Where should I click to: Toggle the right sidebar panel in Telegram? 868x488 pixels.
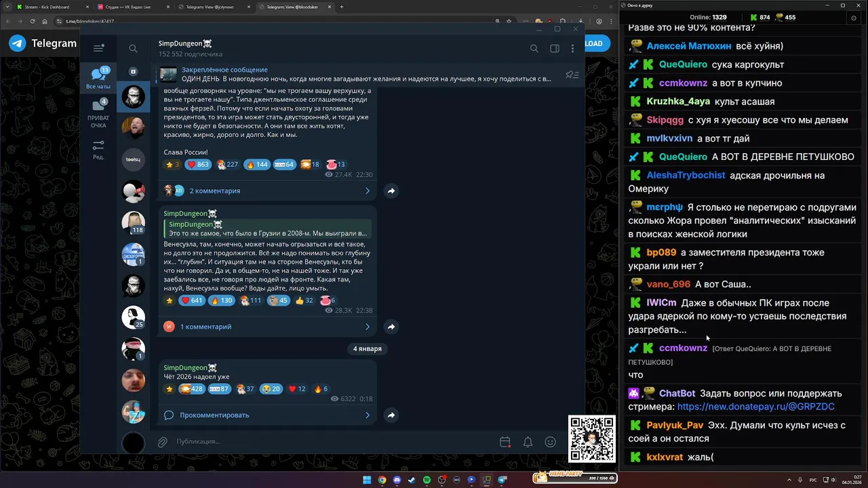pos(555,48)
